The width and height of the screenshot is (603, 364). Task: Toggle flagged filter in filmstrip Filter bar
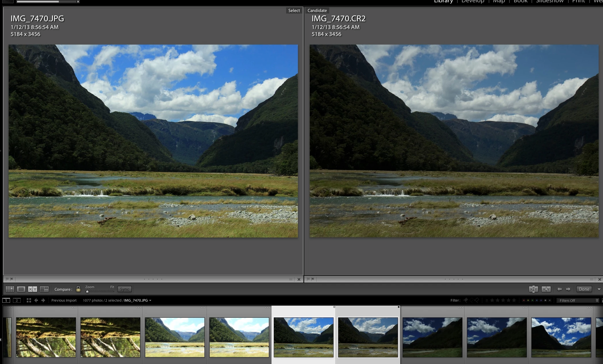click(x=466, y=300)
